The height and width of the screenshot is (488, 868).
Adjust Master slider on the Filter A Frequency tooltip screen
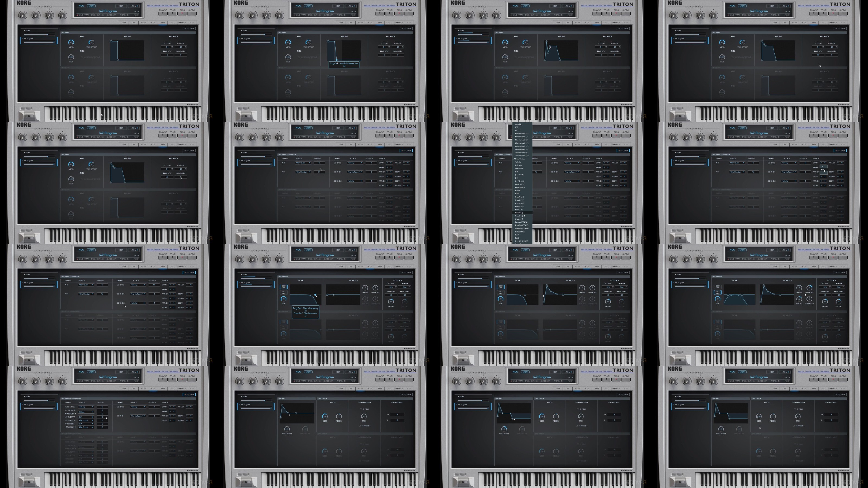click(256, 279)
